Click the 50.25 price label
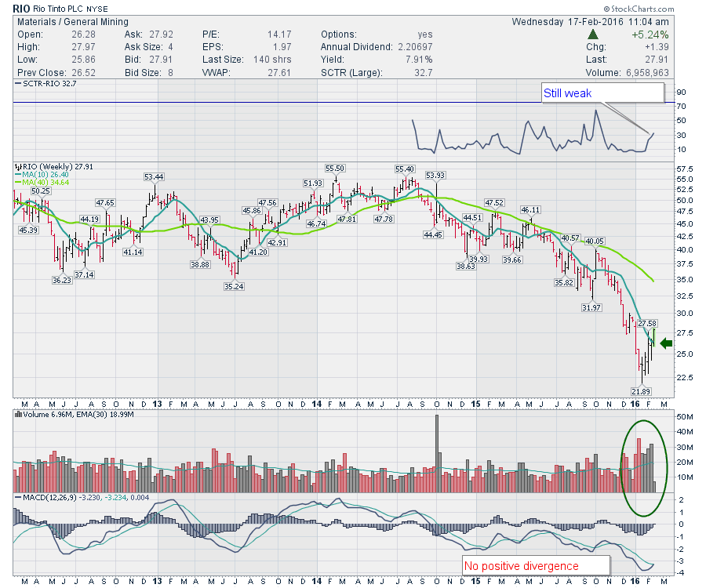Image resolution: width=706 pixels, height=588 pixels. click(x=41, y=191)
